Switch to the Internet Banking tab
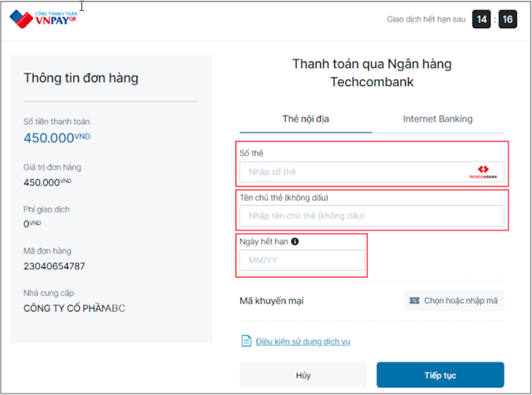 pyautogui.click(x=438, y=119)
